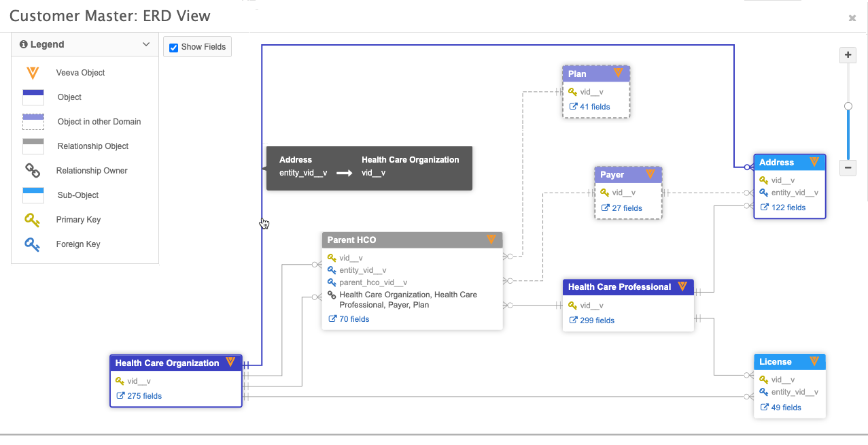Click Relationship Owner chain icon in Legend
The width and height of the screenshot is (868, 445).
pos(32,171)
